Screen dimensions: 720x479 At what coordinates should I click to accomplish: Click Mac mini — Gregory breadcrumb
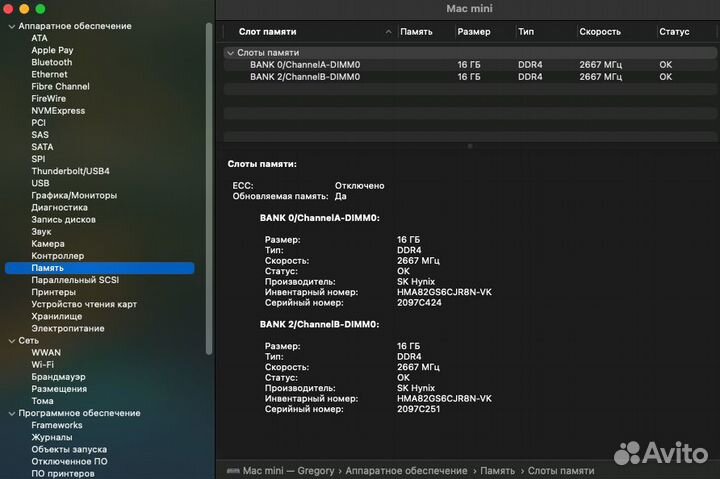(x=288, y=471)
